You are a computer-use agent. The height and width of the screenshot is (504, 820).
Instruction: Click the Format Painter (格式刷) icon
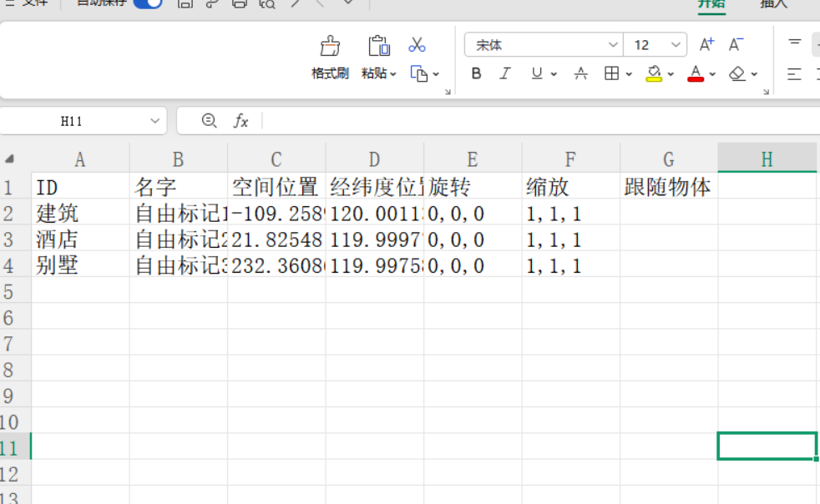pyautogui.click(x=330, y=45)
